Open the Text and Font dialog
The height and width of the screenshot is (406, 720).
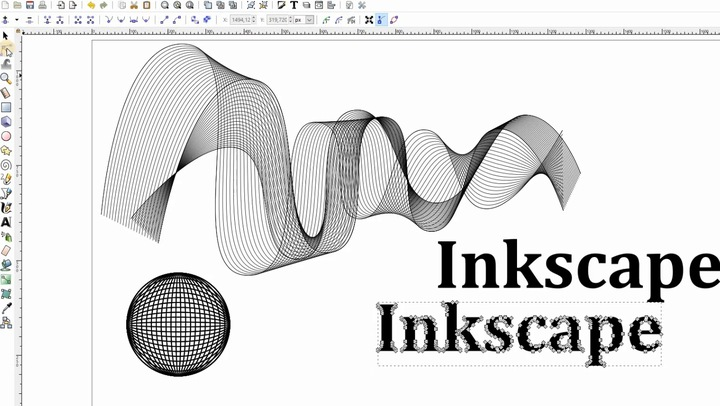coord(294,6)
